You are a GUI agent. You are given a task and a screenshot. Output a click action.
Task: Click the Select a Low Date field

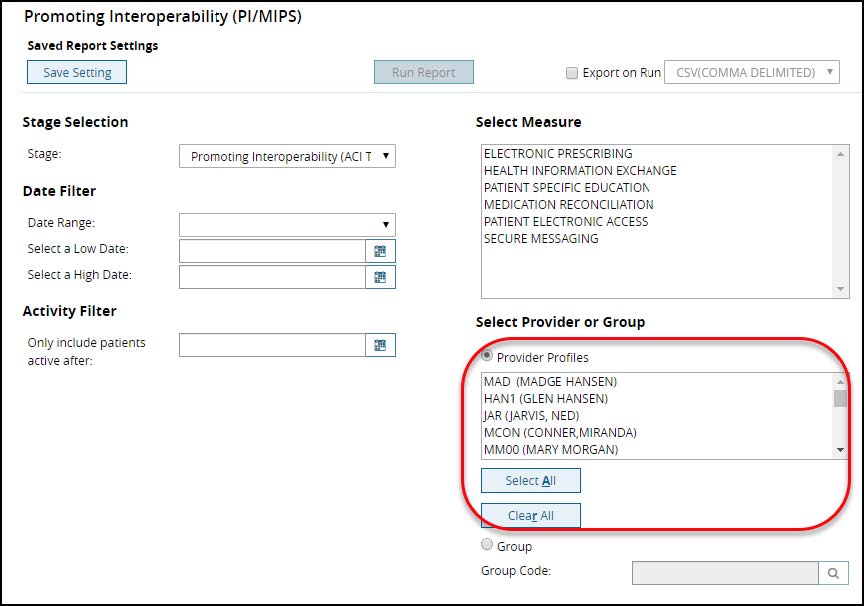[271, 250]
